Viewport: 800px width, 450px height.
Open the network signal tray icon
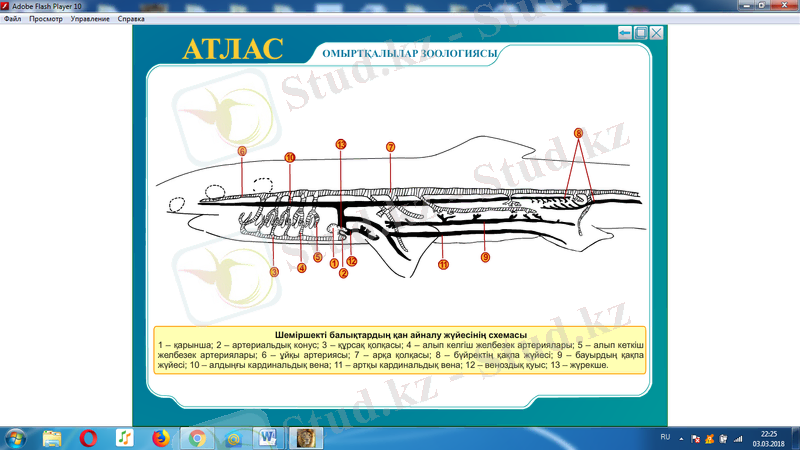[x=738, y=438]
